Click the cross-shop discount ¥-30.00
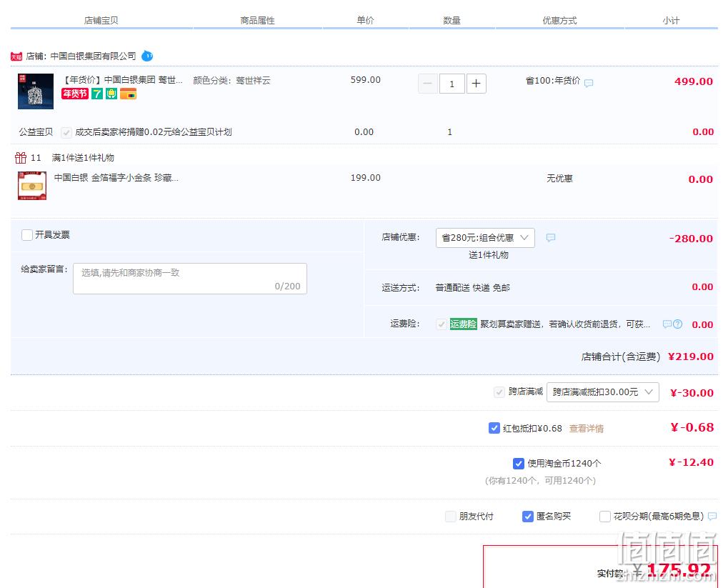The image size is (723, 588). [692, 393]
